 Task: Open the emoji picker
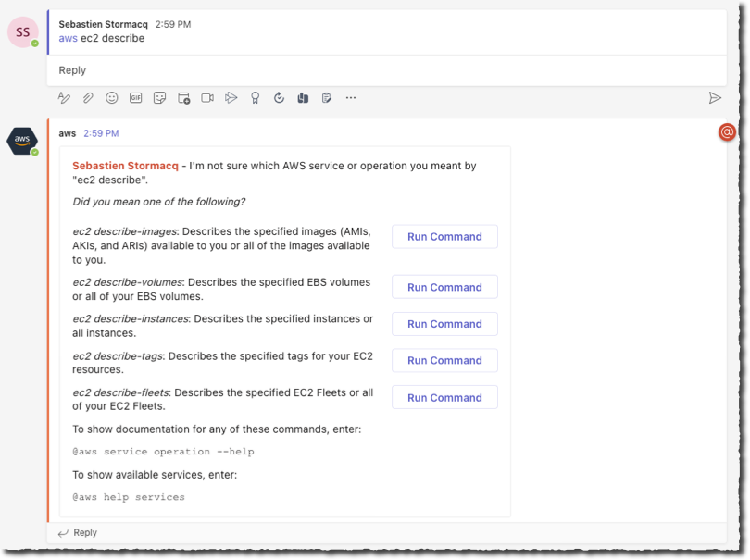click(112, 97)
